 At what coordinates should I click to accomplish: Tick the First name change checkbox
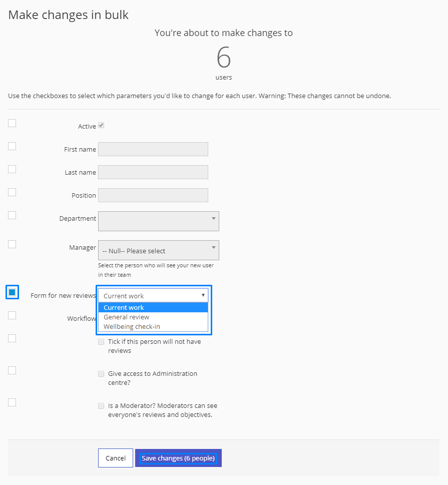tap(12, 146)
